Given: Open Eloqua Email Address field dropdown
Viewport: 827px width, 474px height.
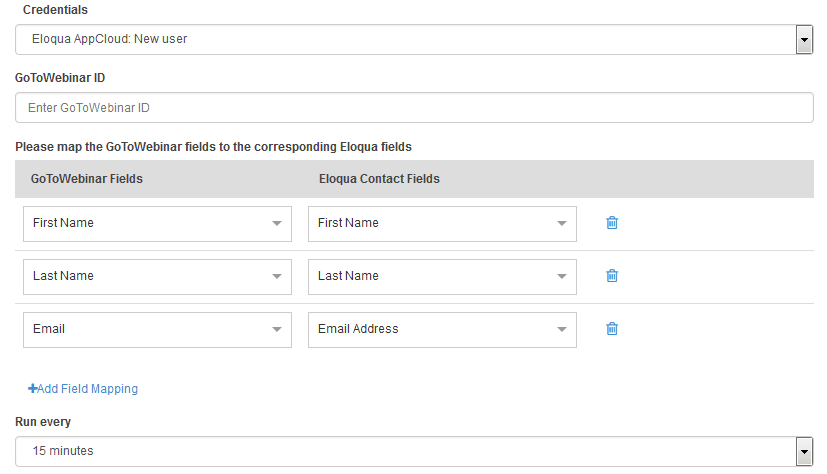Looking at the screenshot, I should point(442,330).
